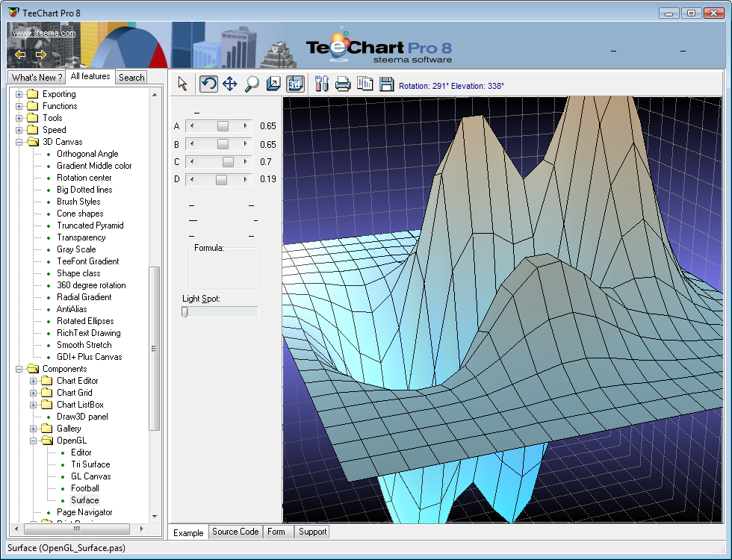Open the chart editor tools icon
Viewport: 732px width, 560px height.
click(x=322, y=84)
